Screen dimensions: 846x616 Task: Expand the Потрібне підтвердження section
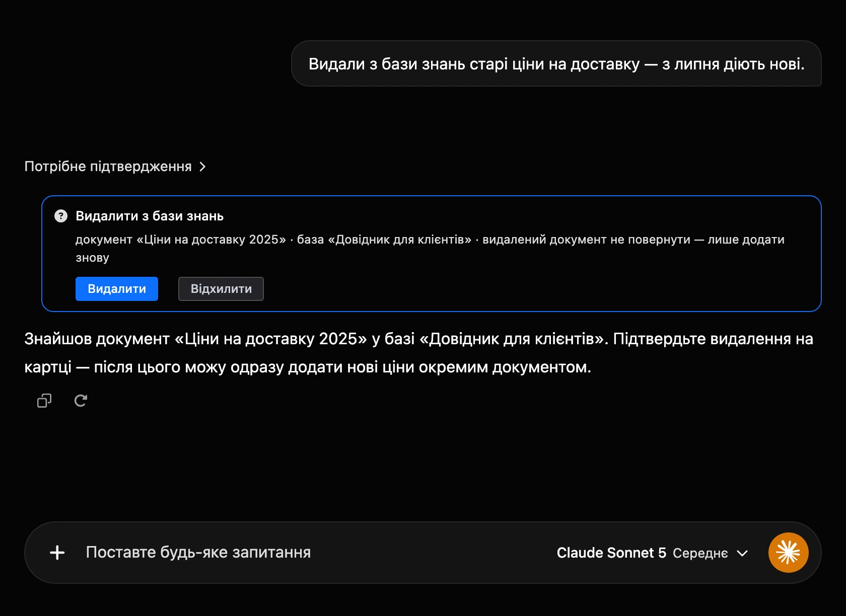pyautogui.click(x=115, y=167)
